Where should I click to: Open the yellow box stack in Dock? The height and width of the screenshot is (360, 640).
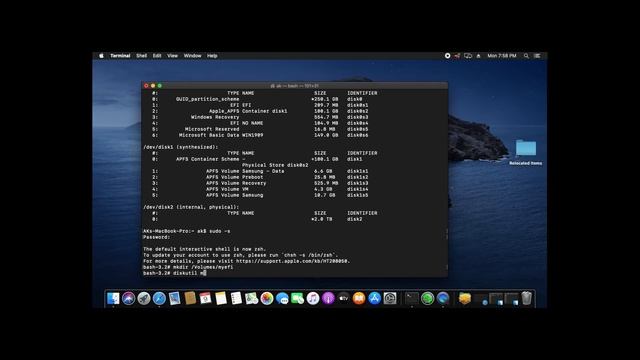(x=465, y=298)
